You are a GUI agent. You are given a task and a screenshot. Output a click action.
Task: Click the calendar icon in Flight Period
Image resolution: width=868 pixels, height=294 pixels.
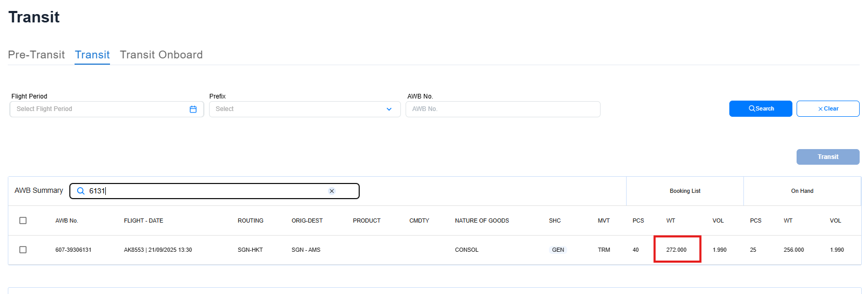point(193,109)
